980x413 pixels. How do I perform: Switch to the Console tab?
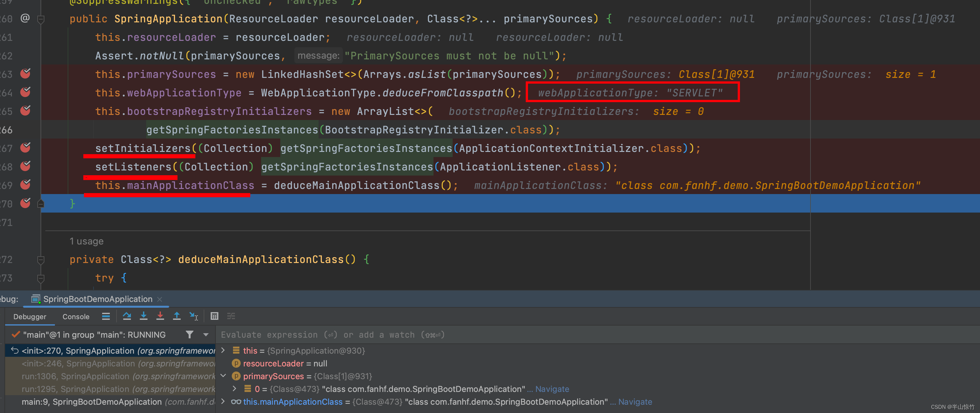tap(76, 317)
